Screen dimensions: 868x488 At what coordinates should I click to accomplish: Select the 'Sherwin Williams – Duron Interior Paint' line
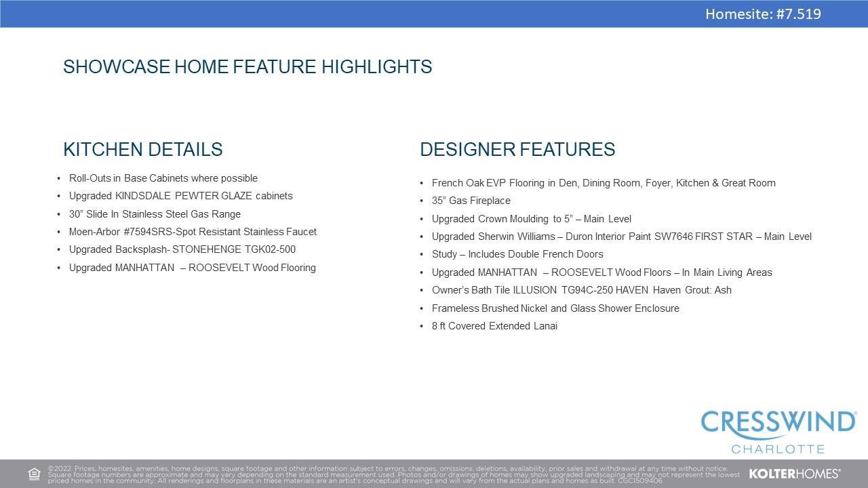tap(622, 237)
